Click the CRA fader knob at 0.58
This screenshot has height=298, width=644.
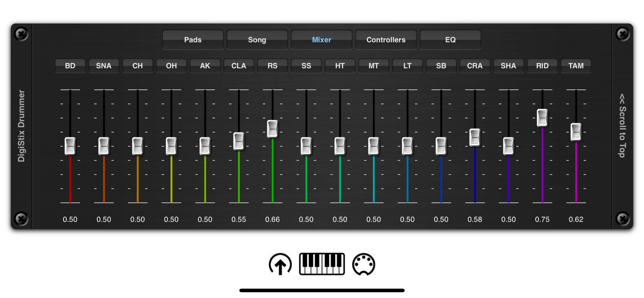475,137
